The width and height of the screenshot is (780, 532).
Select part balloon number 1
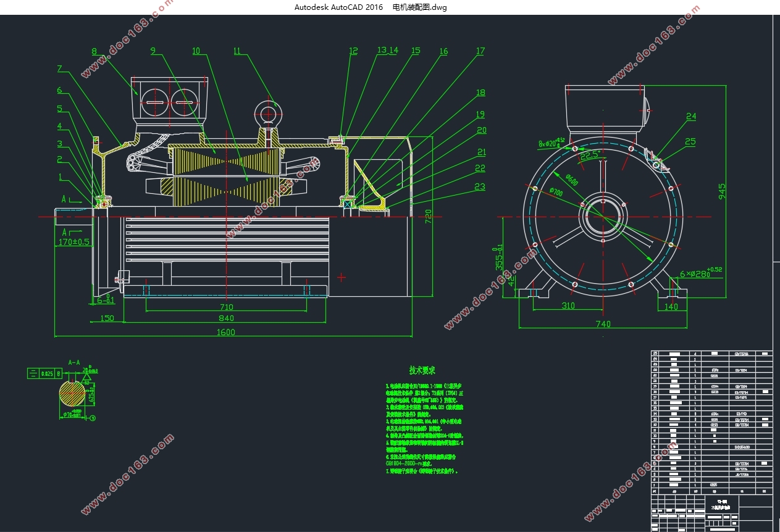pos(61,177)
